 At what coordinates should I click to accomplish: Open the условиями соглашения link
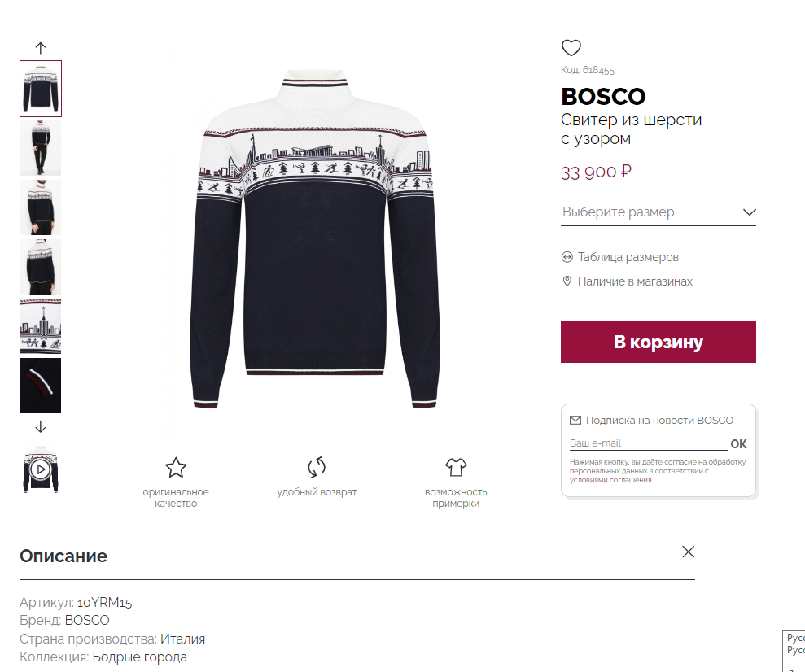point(610,480)
